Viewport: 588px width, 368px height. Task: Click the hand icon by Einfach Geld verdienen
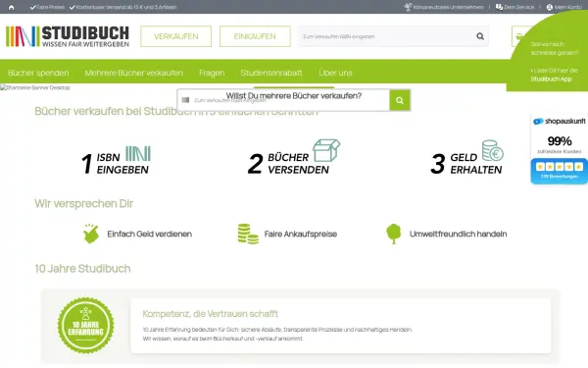click(x=91, y=234)
